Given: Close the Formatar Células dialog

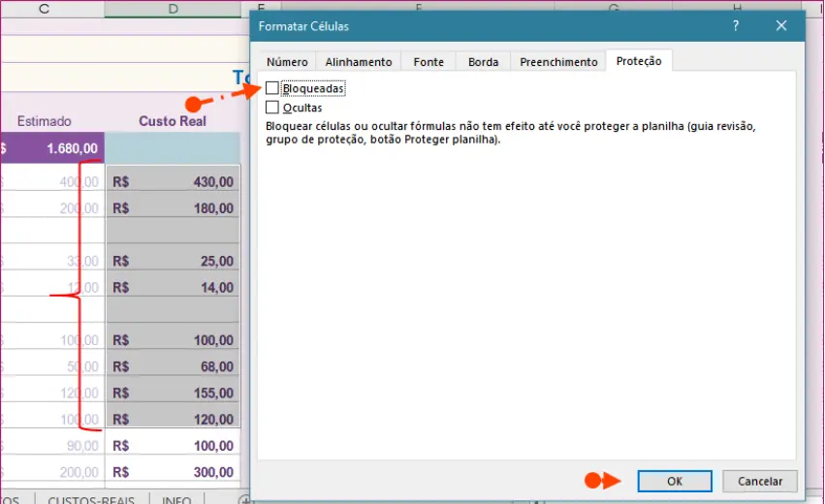Looking at the screenshot, I should 782,26.
